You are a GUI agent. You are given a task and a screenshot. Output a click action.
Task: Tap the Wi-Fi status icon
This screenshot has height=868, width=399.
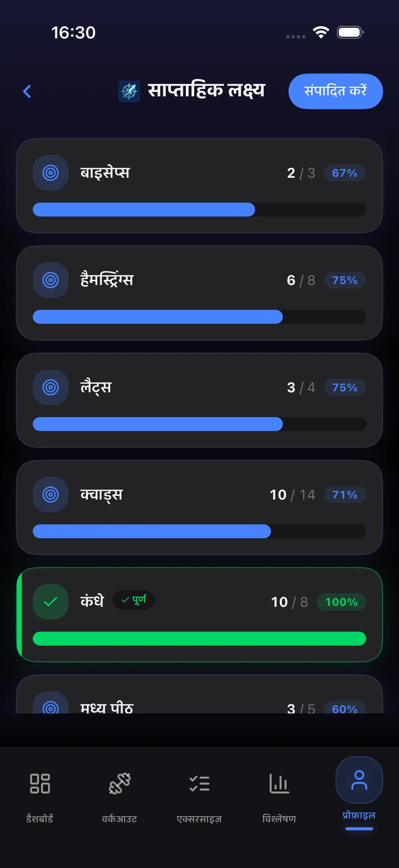click(321, 32)
